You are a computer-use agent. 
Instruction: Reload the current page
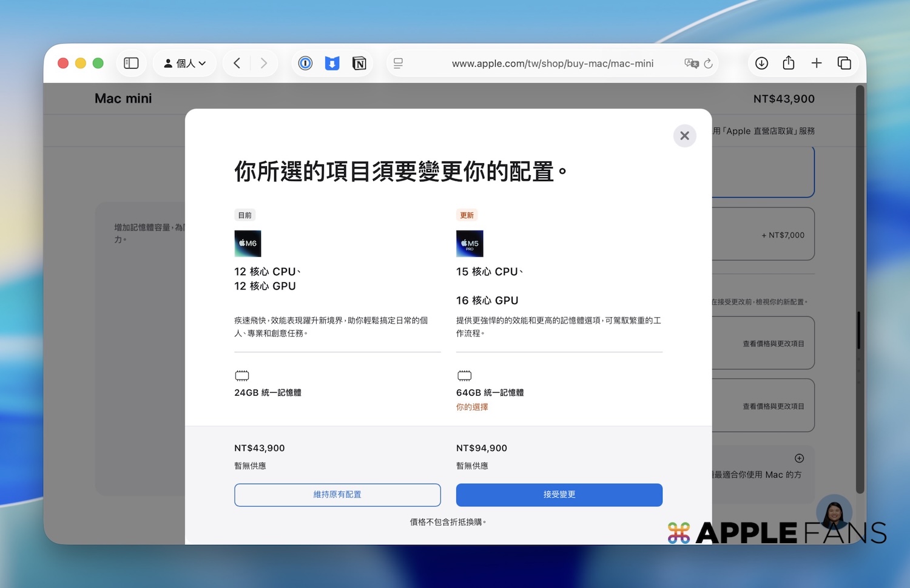(708, 63)
